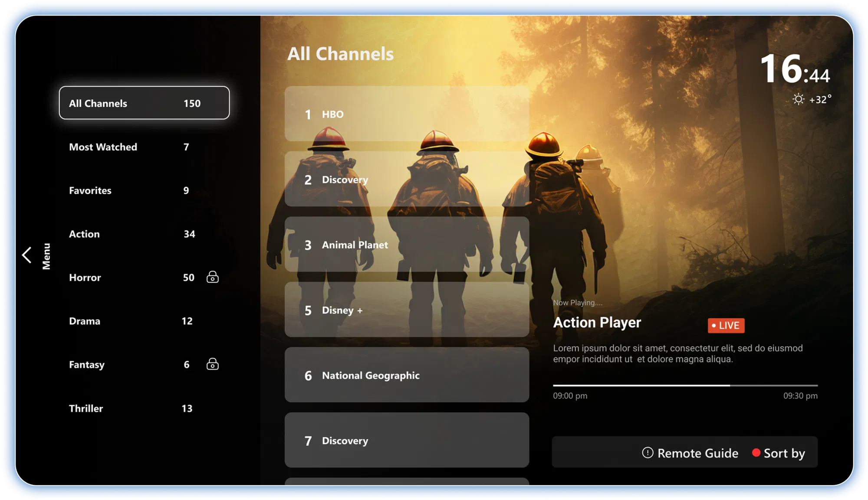Image resolution: width=868 pixels, height=500 pixels.
Task: Select Discovery on channel 2
Action: pyautogui.click(x=406, y=180)
